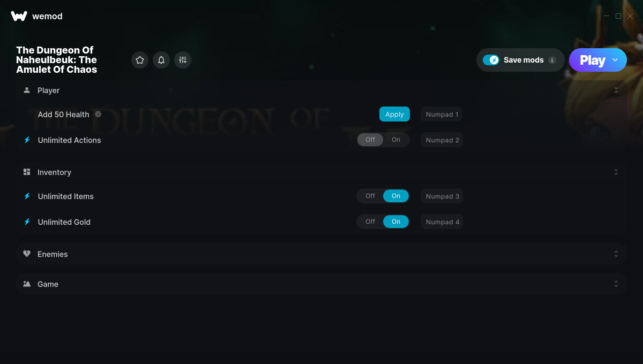Collapse the Inventory section
Screen dimensions: 643x364
tap(616, 172)
